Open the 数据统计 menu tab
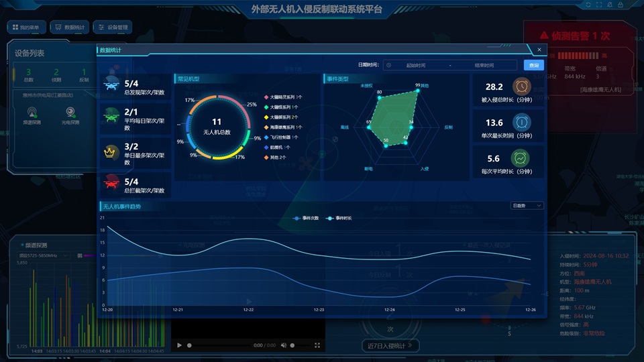 pos(70,27)
